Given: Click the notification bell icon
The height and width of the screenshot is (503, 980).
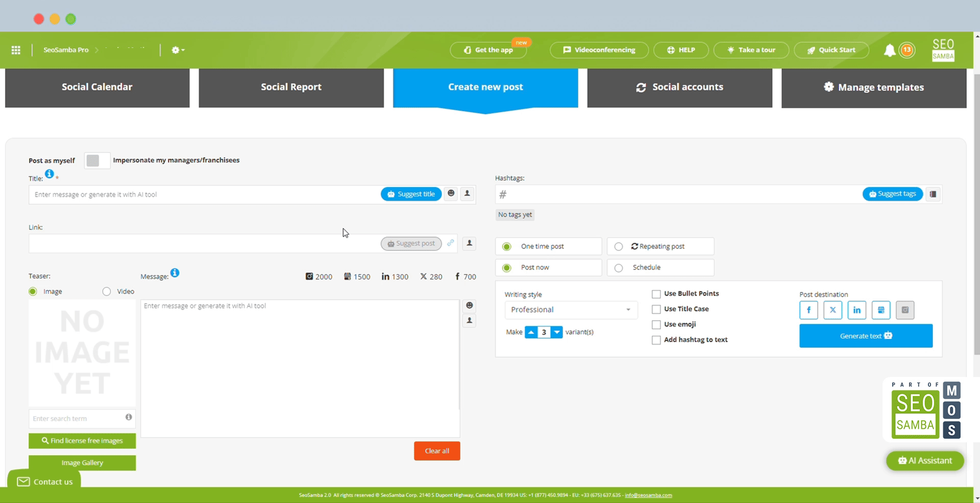Looking at the screenshot, I should coord(889,50).
